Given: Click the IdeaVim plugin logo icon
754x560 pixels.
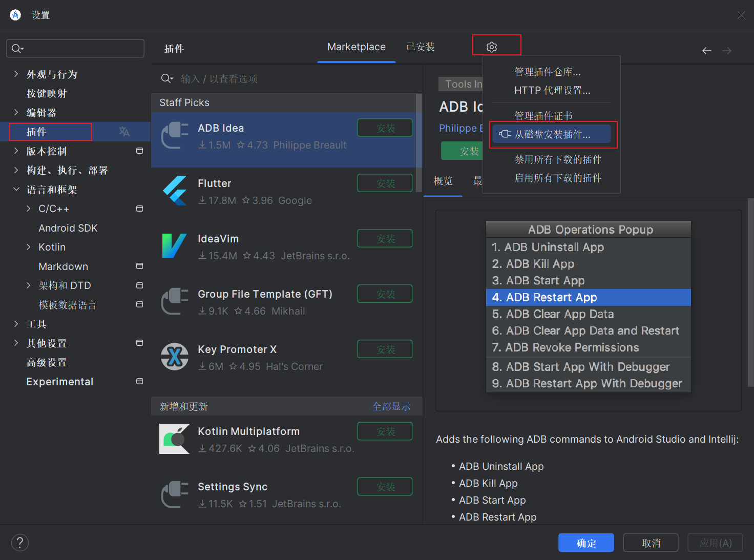Looking at the screenshot, I should tap(175, 246).
